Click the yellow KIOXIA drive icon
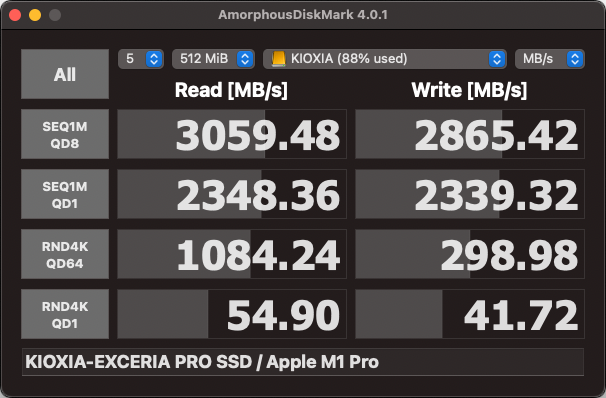606x398 pixels. 278,59
